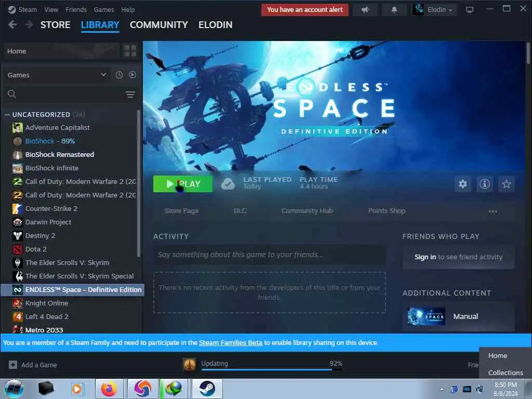The height and width of the screenshot is (399, 532).
Task: Go to the COMMUNITY tab
Action: coord(159,25)
